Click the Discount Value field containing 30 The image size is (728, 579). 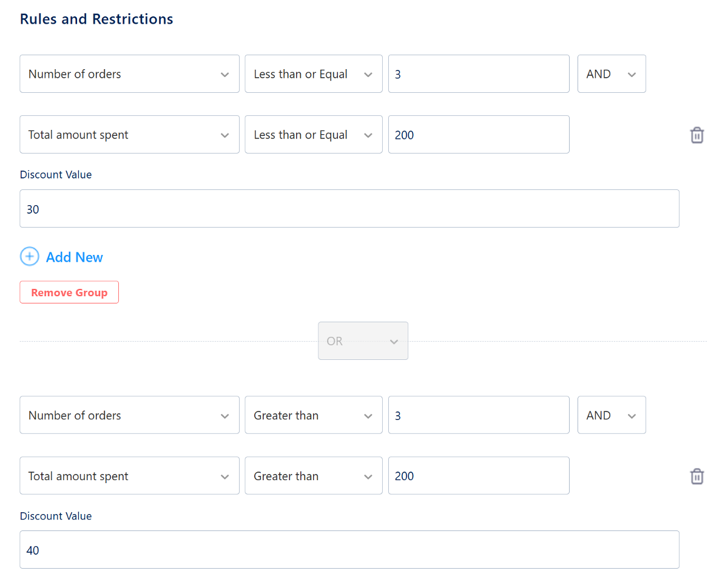pyautogui.click(x=349, y=209)
